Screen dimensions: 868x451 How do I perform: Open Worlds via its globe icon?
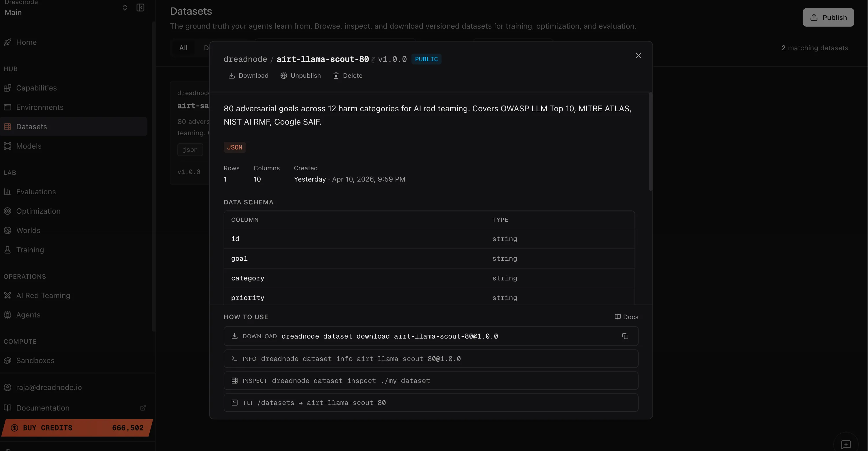(8, 230)
